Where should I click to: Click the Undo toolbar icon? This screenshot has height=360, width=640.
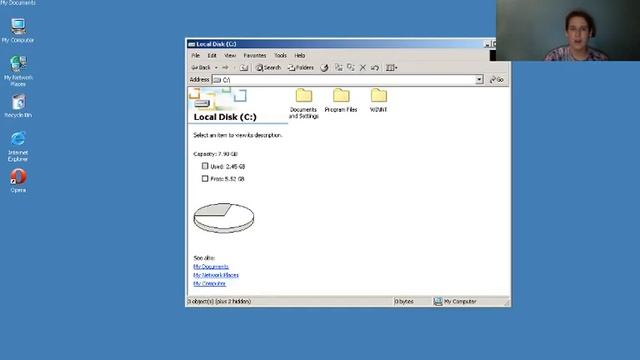tap(375, 68)
